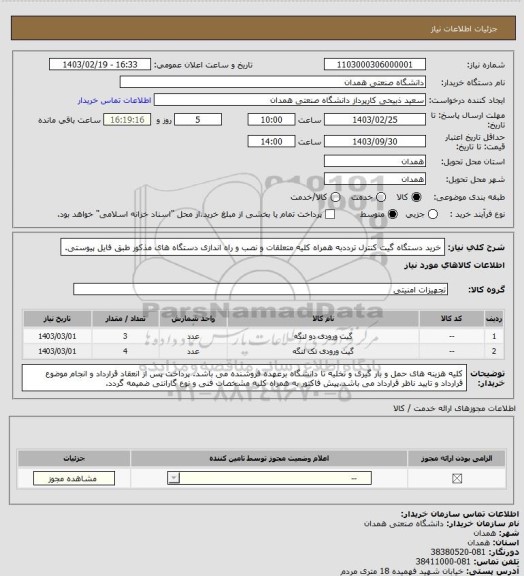Image resolution: width=524 pixels, height=576 pixels.
Task: Click the goods group field تجهیزات امنیتی
Action: tap(261, 289)
